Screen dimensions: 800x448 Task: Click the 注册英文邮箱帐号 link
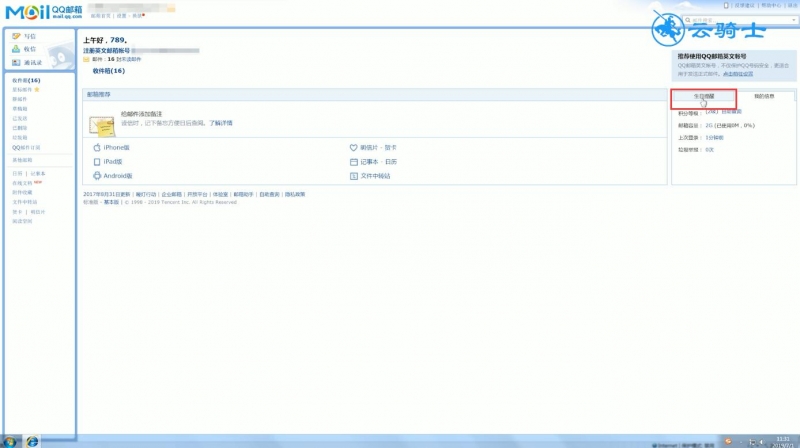[x=107, y=51]
